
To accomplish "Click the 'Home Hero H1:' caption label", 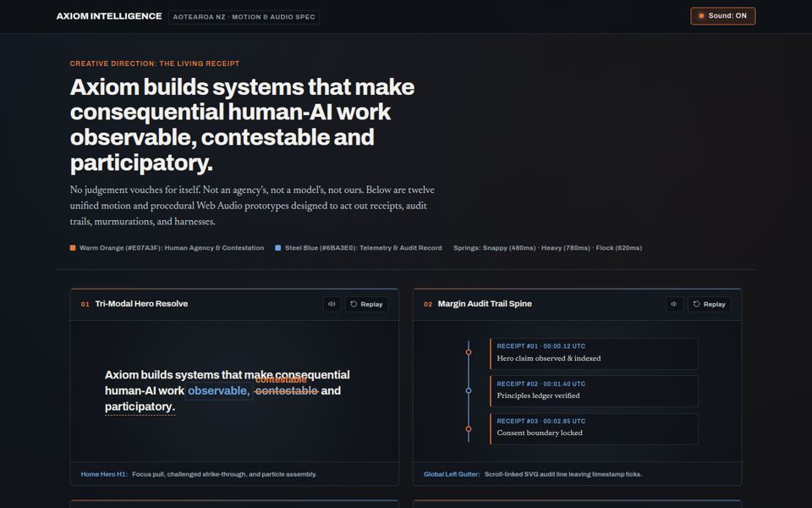I will pyautogui.click(x=104, y=474).
